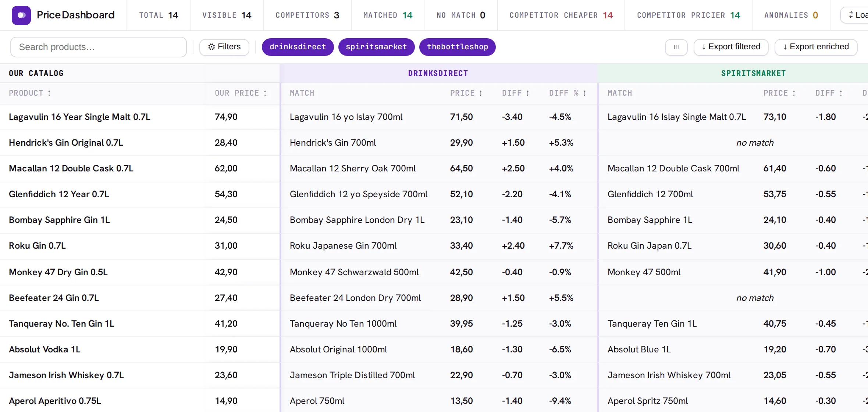Click match Macallan 12 Sherry Oak 700ml

tap(353, 168)
